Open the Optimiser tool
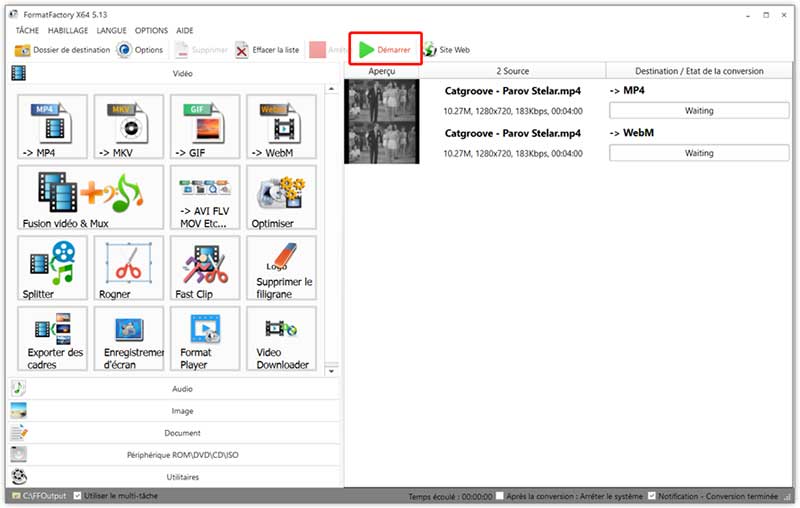The image size is (800, 508). click(281, 197)
